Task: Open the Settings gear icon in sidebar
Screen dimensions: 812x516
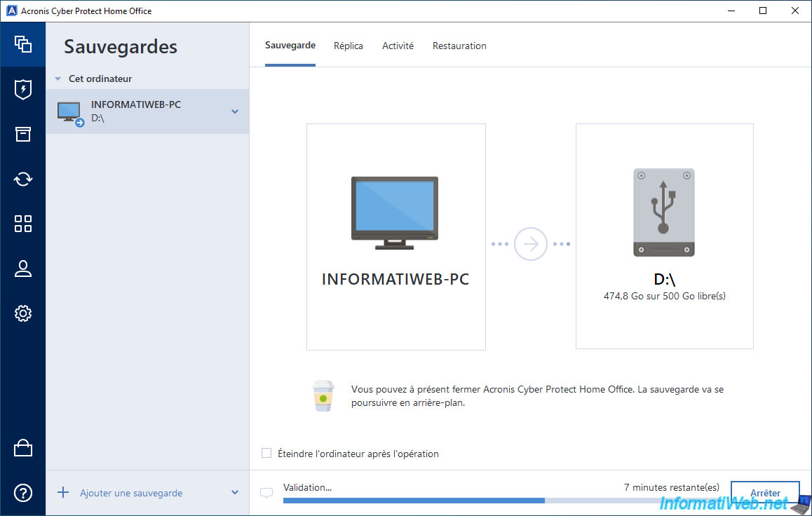Action: [x=22, y=313]
